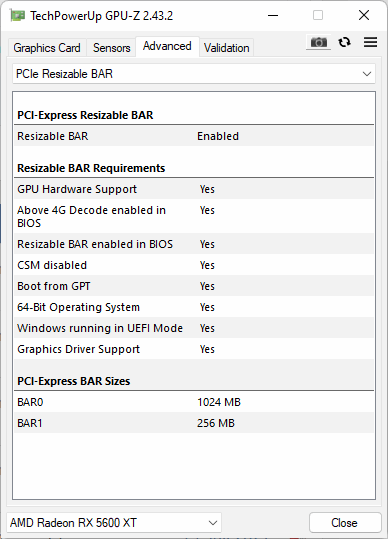Viewport: 388px width, 539px height.
Task: Click the Close button
Action: (x=345, y=523)
